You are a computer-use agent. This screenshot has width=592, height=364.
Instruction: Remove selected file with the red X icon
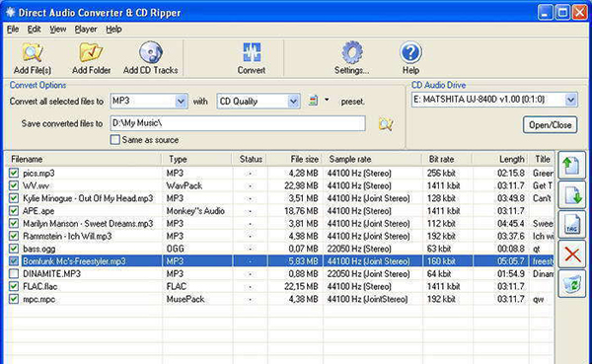click(x=571, y=255)
